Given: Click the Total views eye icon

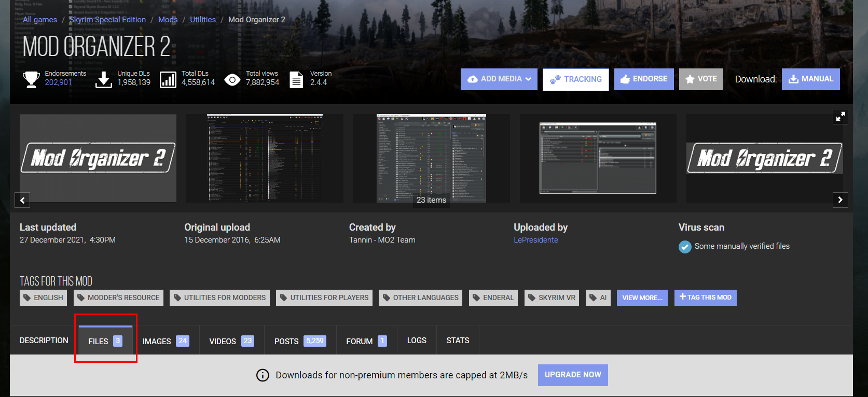Looking at the screenshot, I should (232, 80).
